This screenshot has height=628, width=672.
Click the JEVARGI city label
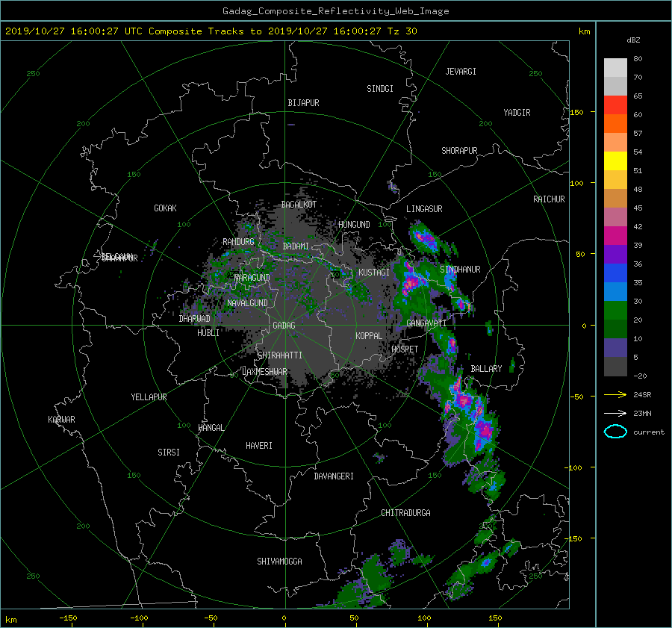(x=461, y=72)
